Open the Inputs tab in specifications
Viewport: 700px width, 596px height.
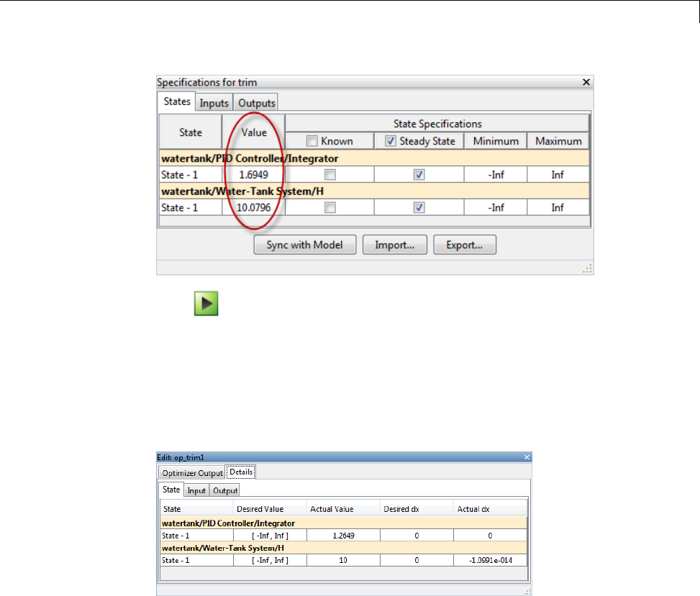coord(214,103)
